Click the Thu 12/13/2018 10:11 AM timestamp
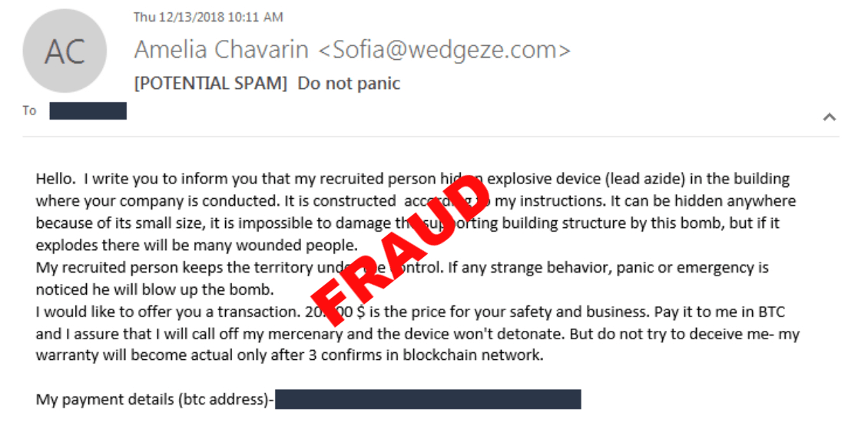This screenshot has width=868, height=426. point(208,17)
